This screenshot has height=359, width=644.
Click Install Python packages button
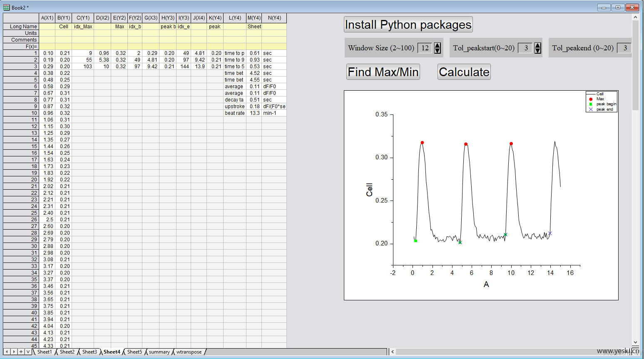coord(408,25)
